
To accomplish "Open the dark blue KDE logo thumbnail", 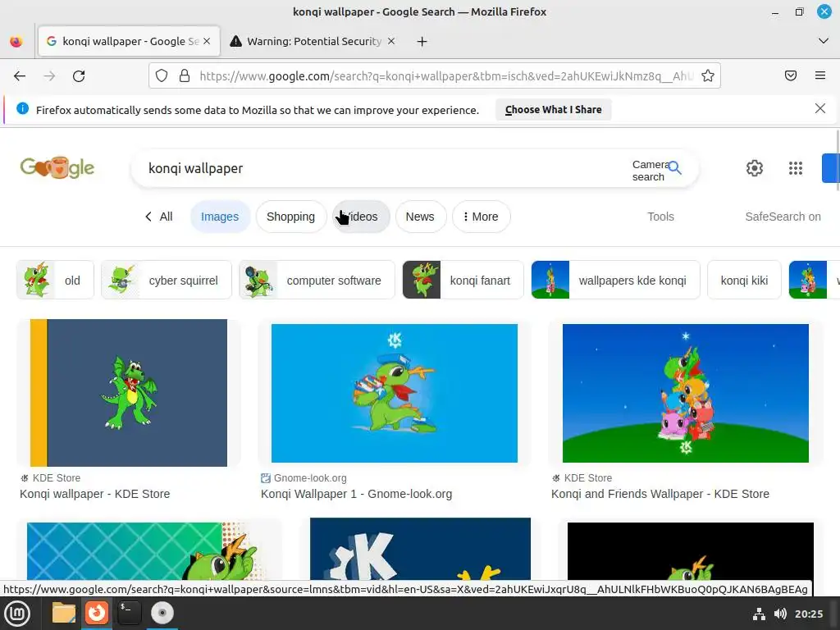I will click(x=420, y=549).
